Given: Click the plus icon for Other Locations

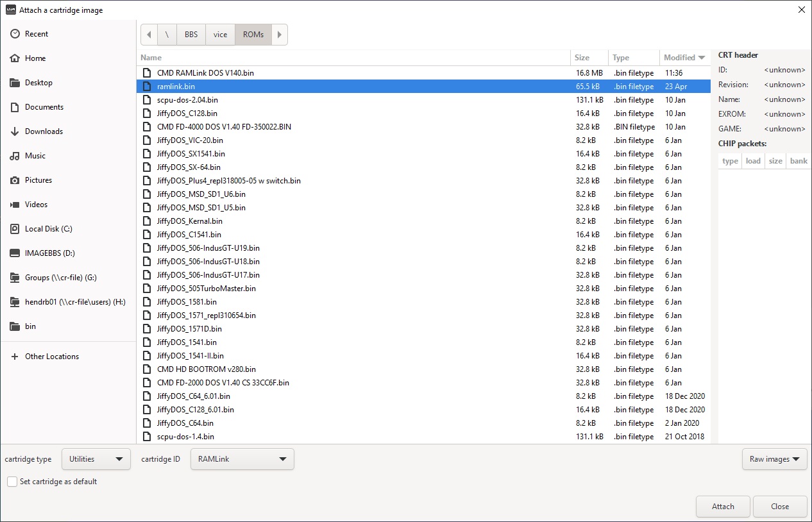Looking at the screenshot, I should pyautogui.click(x=14, y=357).
